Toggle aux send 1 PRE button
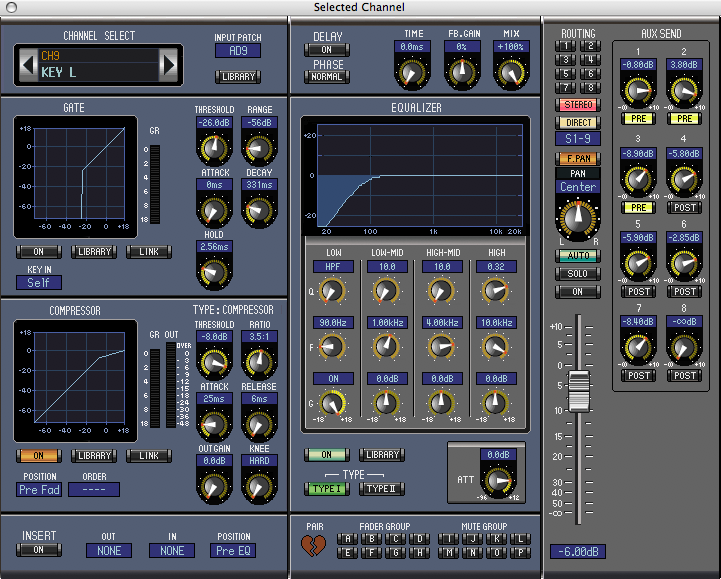This screenshot has height=579, width=721. point(638,119)
